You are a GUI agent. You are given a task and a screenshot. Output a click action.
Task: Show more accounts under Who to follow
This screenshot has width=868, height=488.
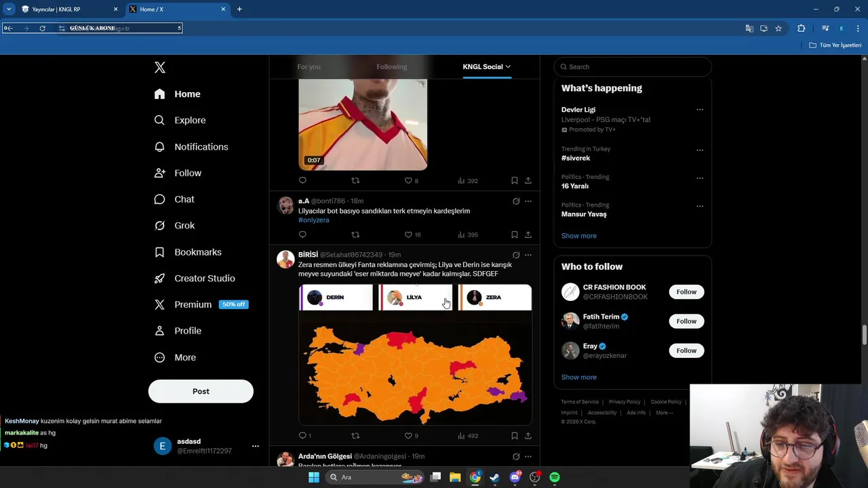[x=578, y=378]
